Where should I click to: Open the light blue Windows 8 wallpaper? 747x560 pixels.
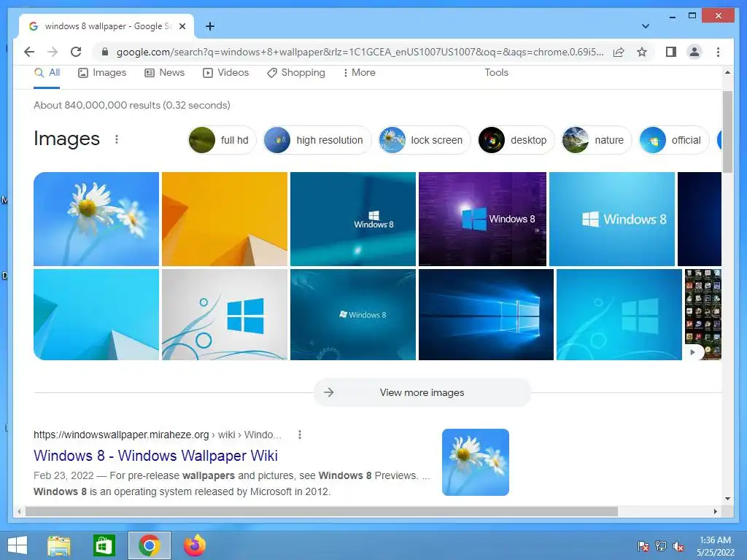click(612, 219)
